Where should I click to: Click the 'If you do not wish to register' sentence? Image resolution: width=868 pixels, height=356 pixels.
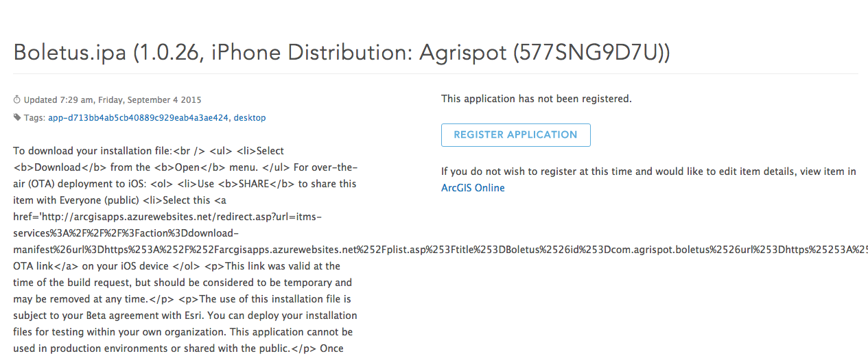coord(648,171)
